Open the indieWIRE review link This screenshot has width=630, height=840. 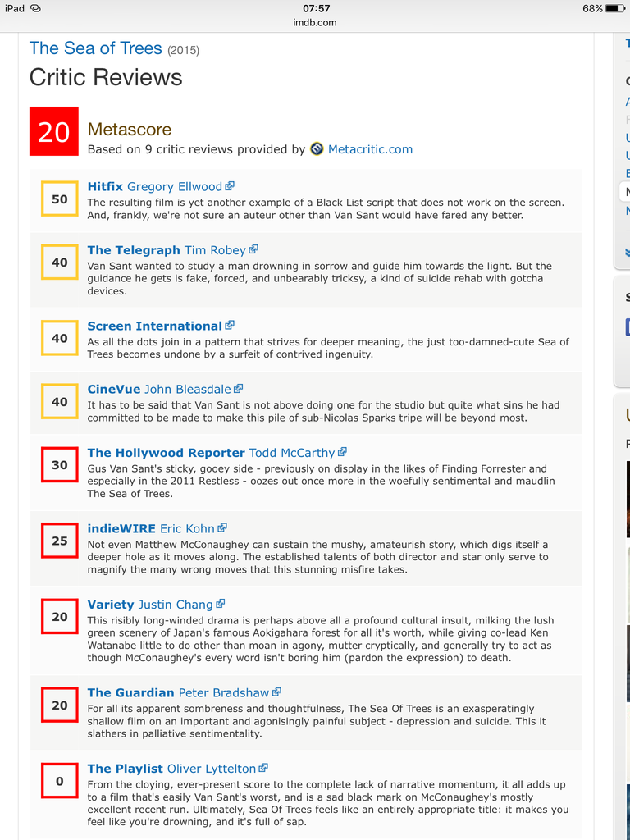pyautogui.click(x=121, y=529)
